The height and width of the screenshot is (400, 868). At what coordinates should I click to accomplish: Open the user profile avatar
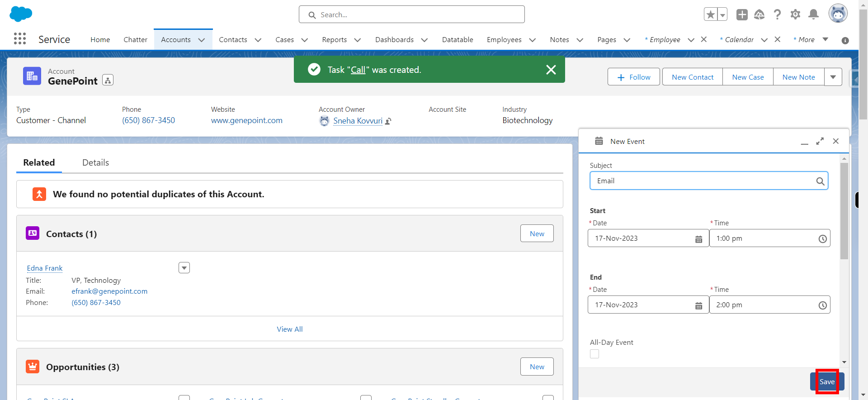pos(838,14)
